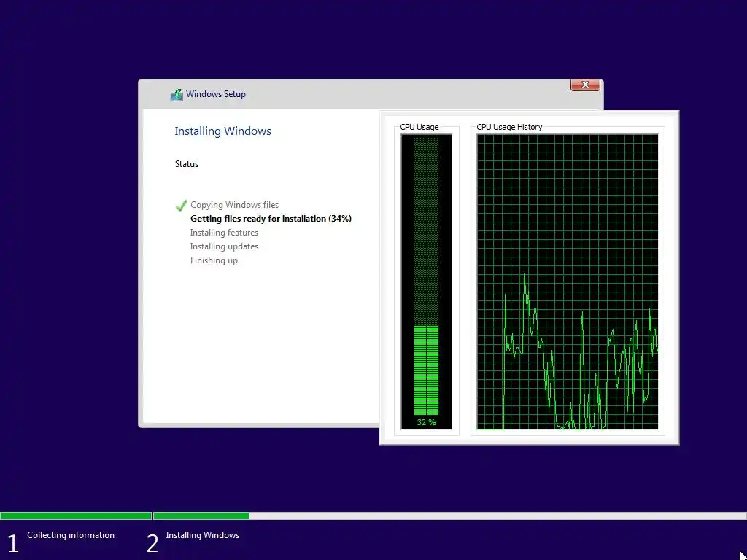The image size is (747, 560).
Task: Close the Windows Setup dialog
Action: click(585, 85)
